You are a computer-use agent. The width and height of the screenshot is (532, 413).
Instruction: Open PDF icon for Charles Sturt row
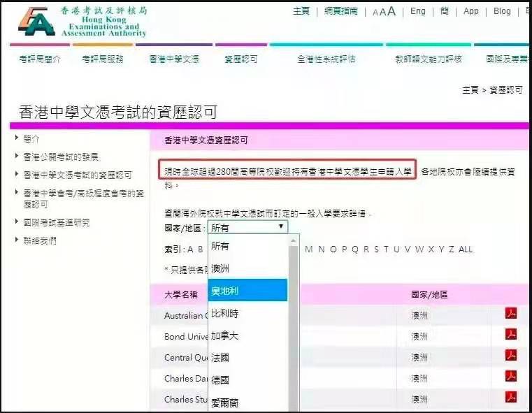511,398
